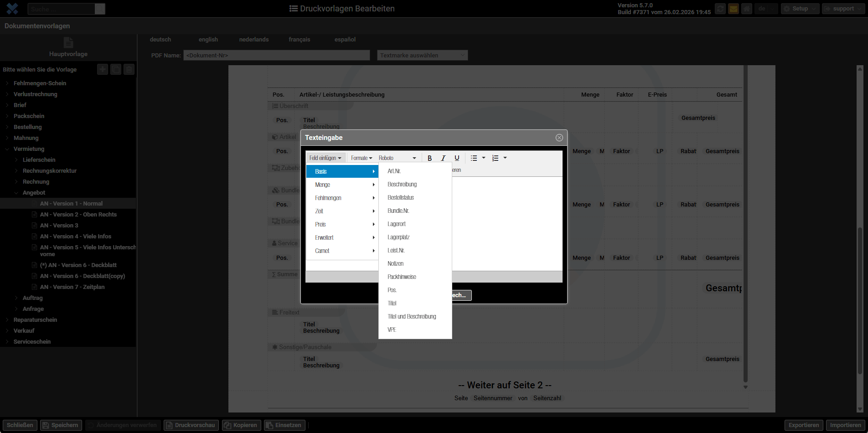Toggle underline text formatting
868x433 pixels.
[457, 158]
